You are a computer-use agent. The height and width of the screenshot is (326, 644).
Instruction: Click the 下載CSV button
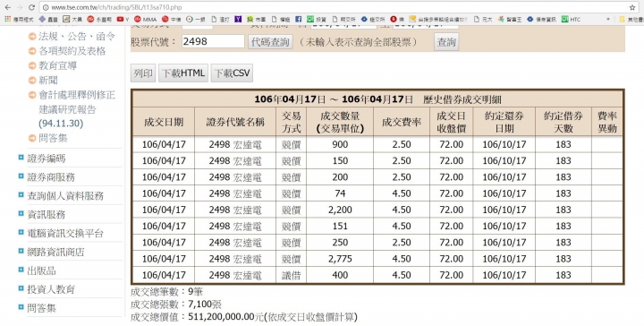click(x=232, y=73)
